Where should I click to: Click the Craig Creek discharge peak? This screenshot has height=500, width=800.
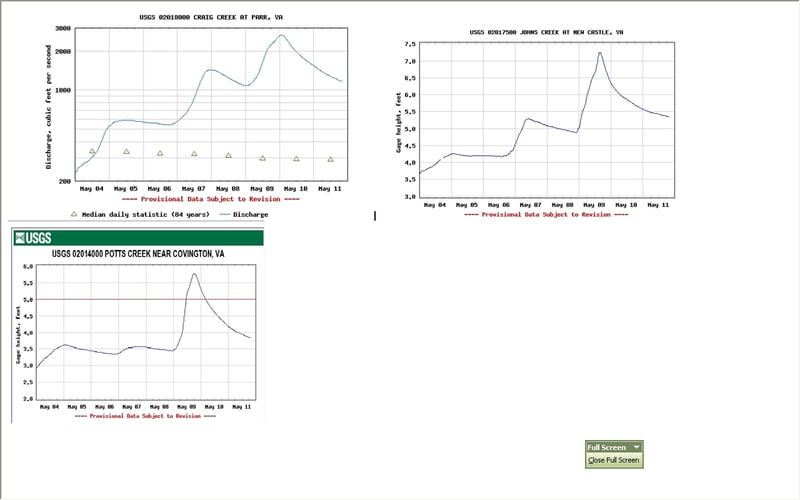281,35
